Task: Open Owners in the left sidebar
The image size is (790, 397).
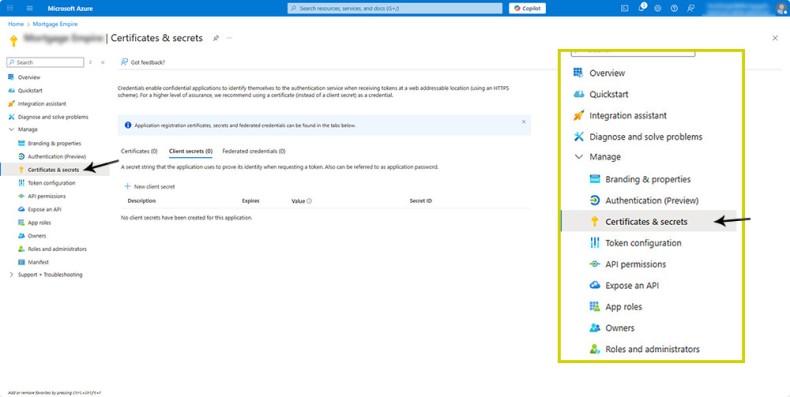Action: pyautogui.click(x=37, y=236)
